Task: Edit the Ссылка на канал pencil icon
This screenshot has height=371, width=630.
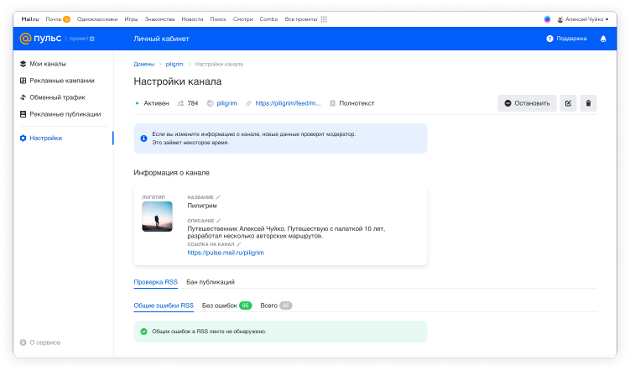Action: coord(239,244)
